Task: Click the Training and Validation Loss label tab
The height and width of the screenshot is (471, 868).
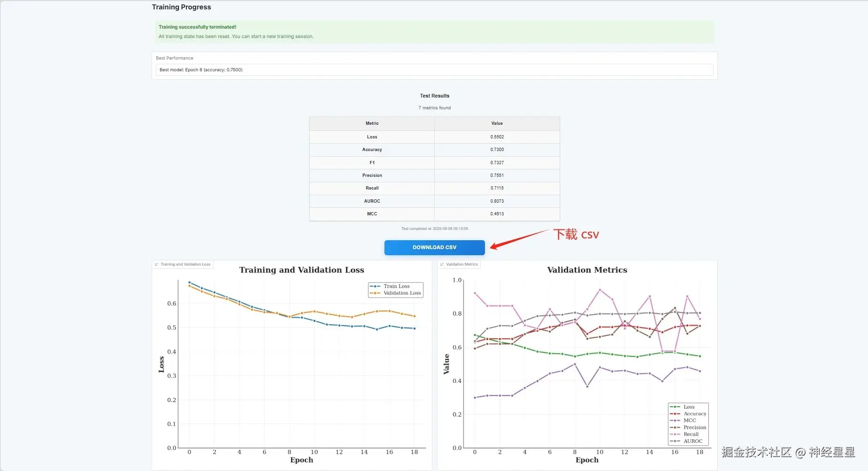Action: click(x=183, y=265)
